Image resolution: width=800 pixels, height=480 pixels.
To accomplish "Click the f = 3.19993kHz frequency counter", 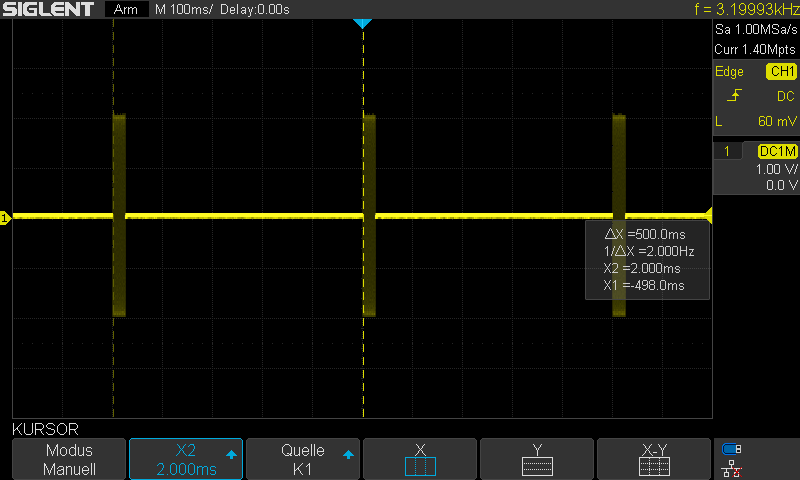I will [x=747, y=9].
